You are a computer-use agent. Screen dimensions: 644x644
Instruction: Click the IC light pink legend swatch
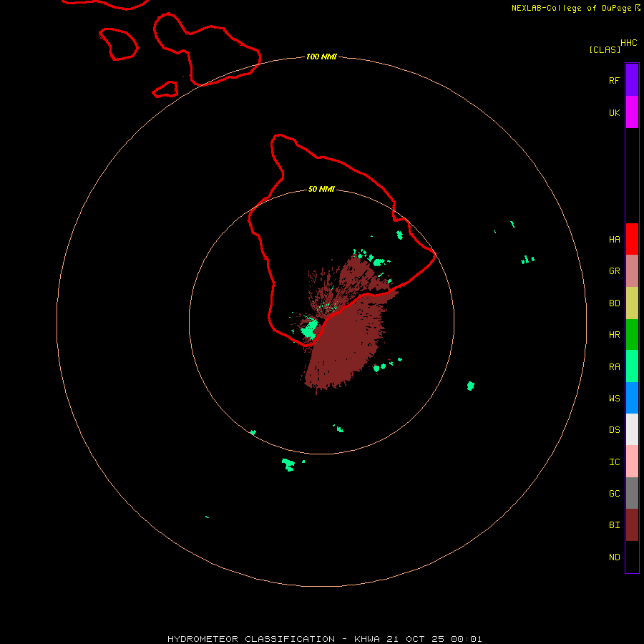632,462
